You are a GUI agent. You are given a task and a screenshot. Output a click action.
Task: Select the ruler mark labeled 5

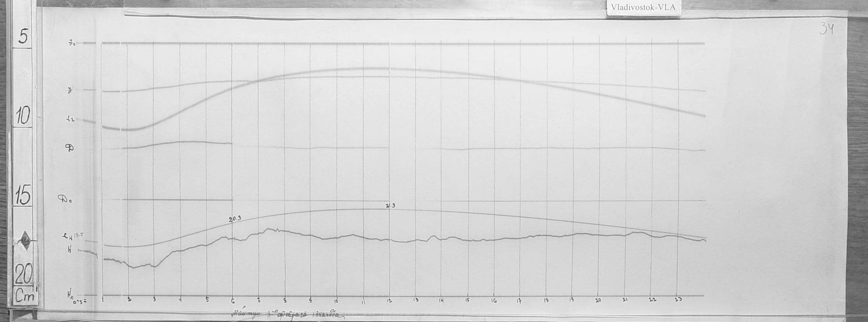(x=23, y=36)
